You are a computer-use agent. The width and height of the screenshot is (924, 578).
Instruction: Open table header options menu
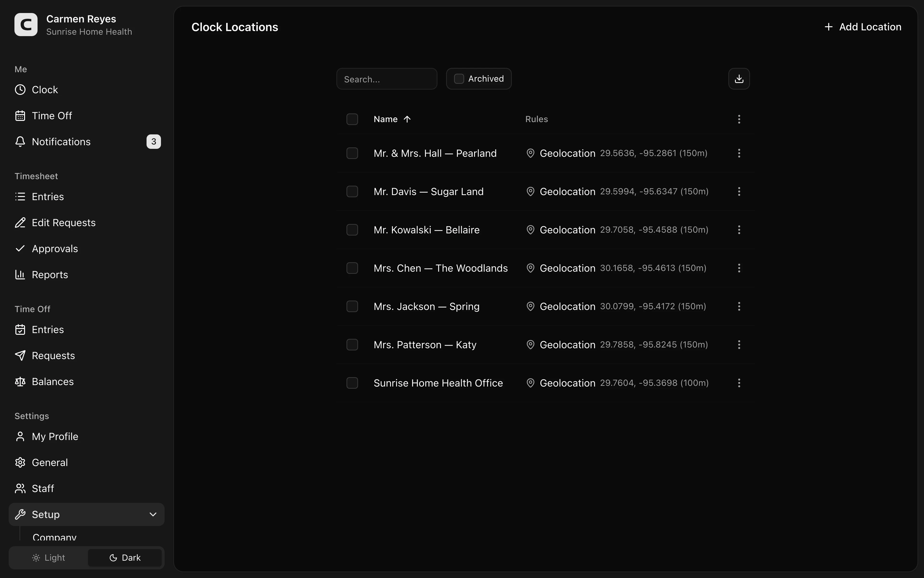(739, 119)
